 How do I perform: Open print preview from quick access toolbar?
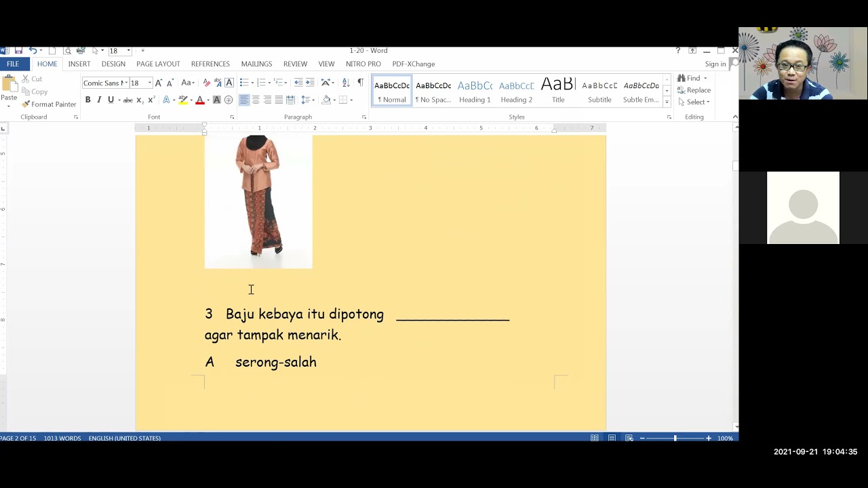[67, 51]
